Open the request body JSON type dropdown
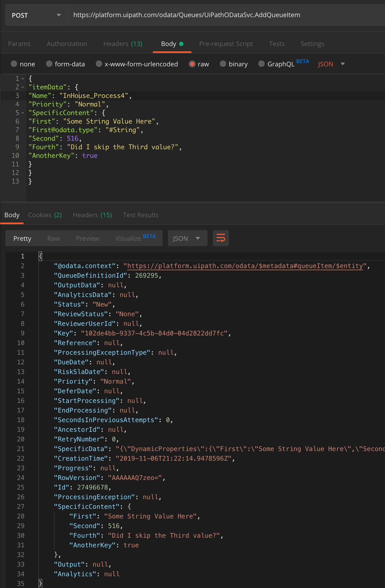 click(331, 64)
